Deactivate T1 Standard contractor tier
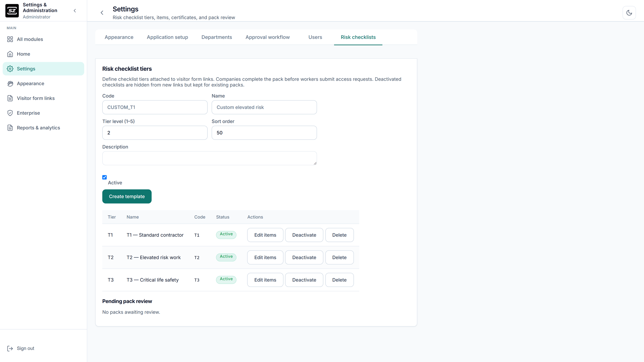 click(304, 235)
